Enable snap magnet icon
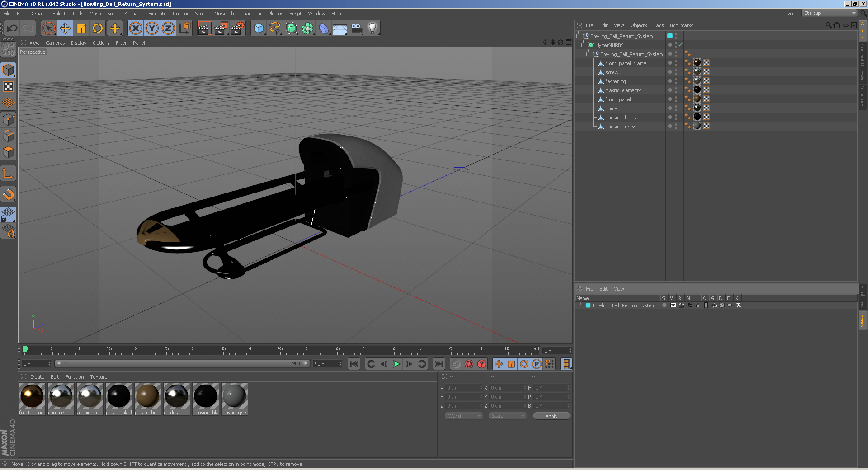Image resolution: width=868 pixels, height=470 pixels. (9, 194)
